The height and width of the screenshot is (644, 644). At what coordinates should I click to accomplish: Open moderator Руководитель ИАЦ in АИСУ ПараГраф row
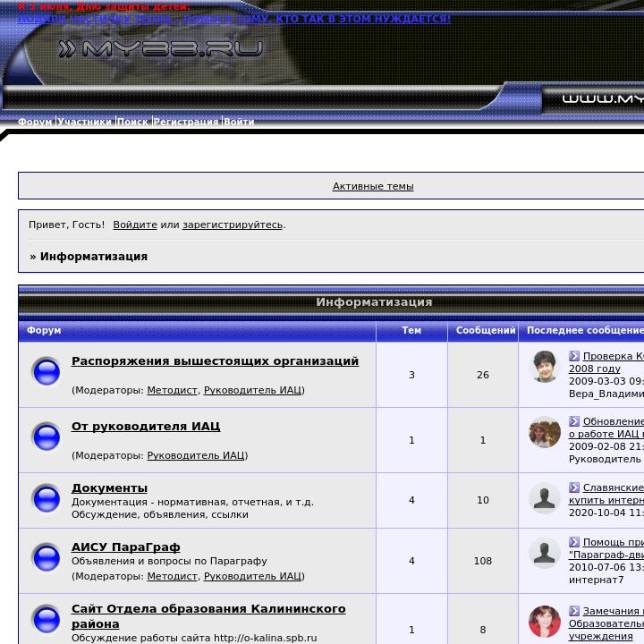pos(252,576)
